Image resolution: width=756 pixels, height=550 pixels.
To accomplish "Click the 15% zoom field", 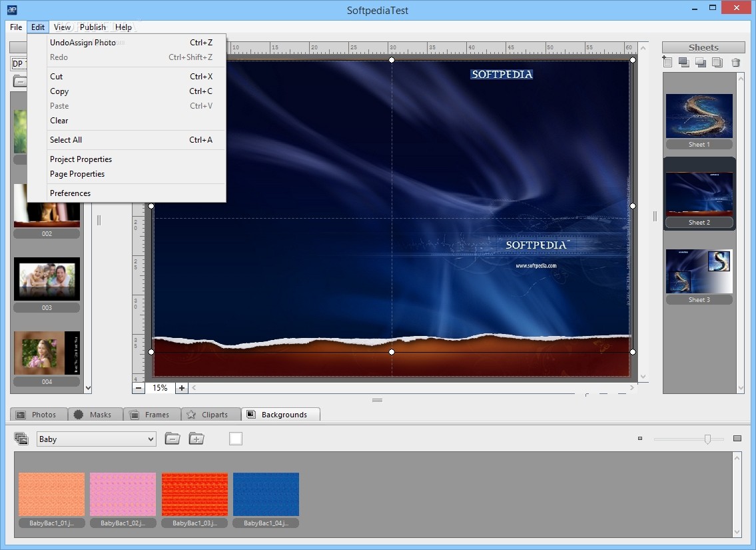I will click(160, 388).
